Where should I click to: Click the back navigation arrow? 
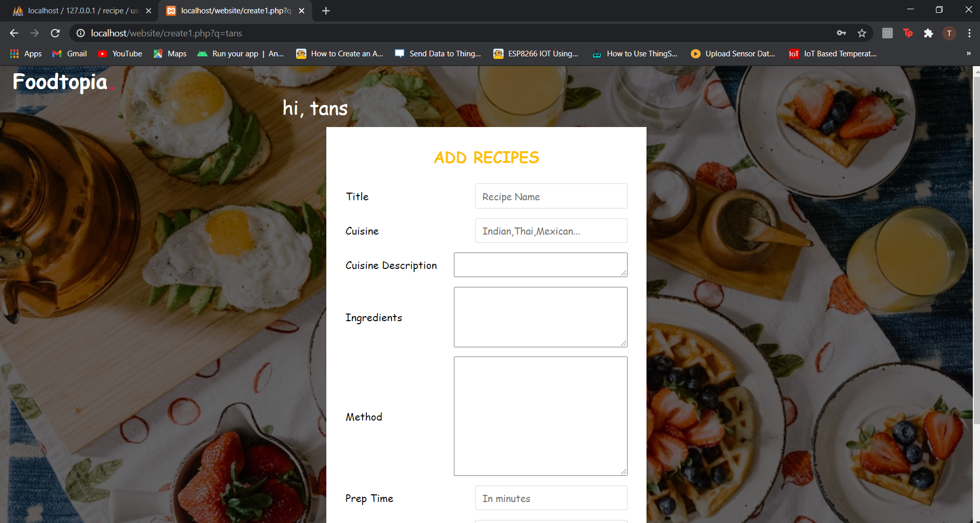(13, 33)
